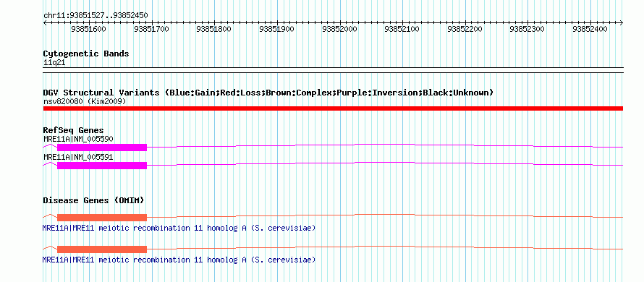Click ruler position 93852400

590,29
